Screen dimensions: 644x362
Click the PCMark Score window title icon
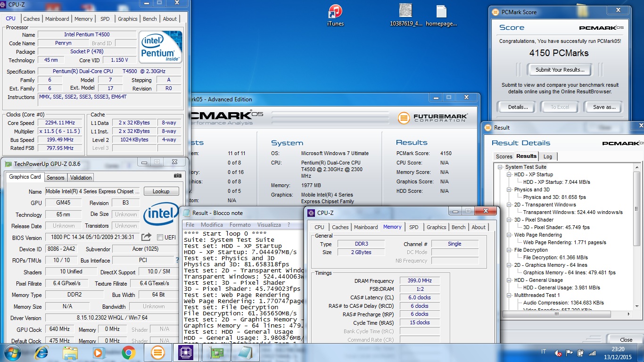point(495,12)
